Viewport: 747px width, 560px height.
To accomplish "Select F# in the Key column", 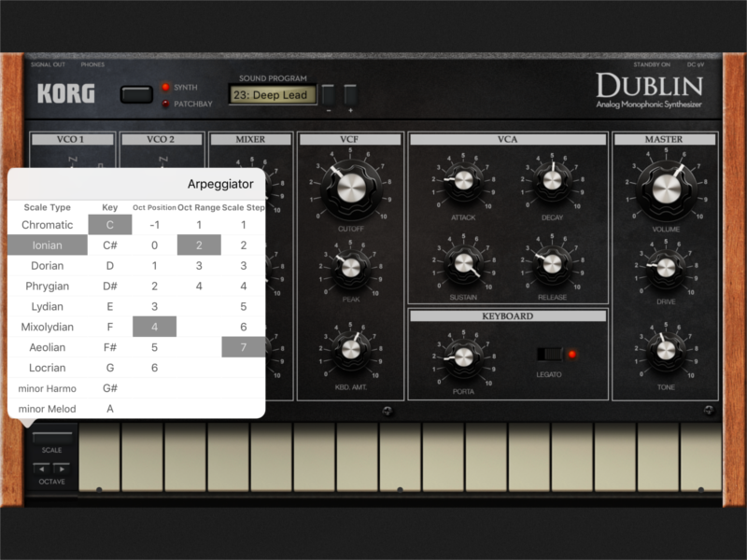I will pos(110,347).
